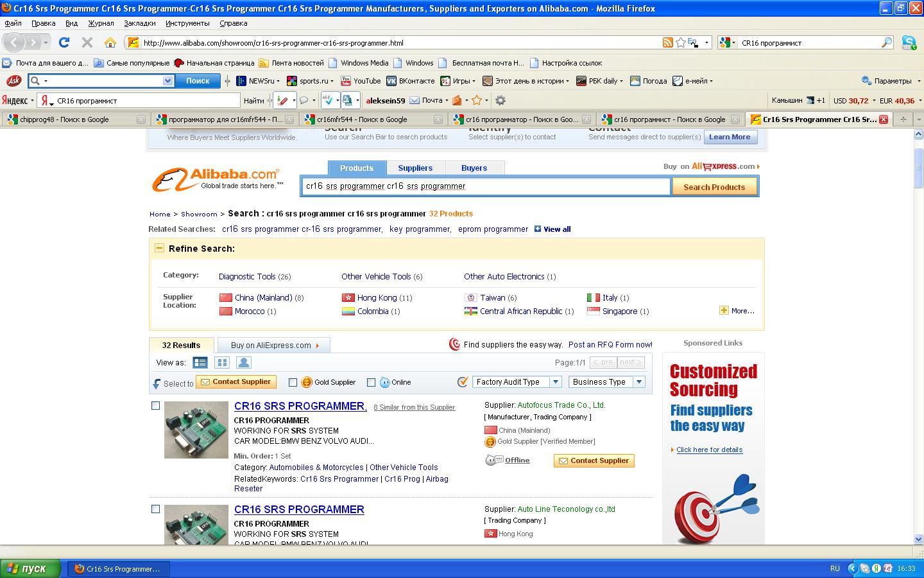This screenshot has height=578, width=924.
Task: Reload the page with the refresh icon
Action: (x=64, y=42)
